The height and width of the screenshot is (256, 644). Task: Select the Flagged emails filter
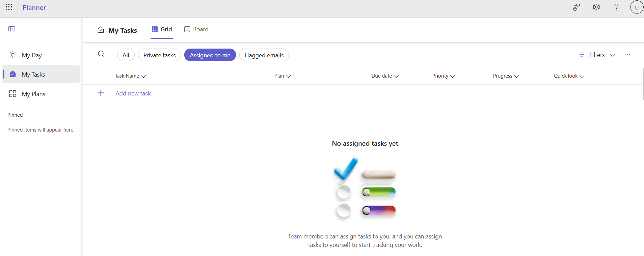(264, 55)
